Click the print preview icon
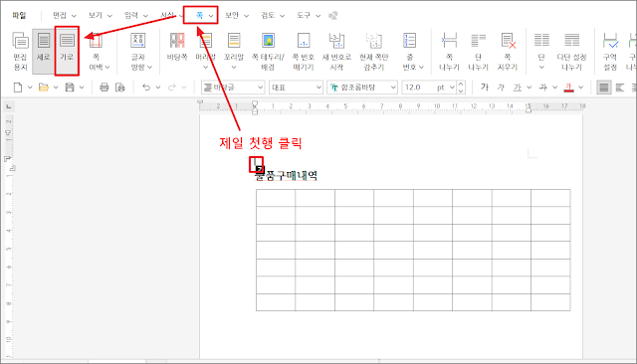Image resolution: width=637 pixels, height=364 pixels. (x=120, y=88)
